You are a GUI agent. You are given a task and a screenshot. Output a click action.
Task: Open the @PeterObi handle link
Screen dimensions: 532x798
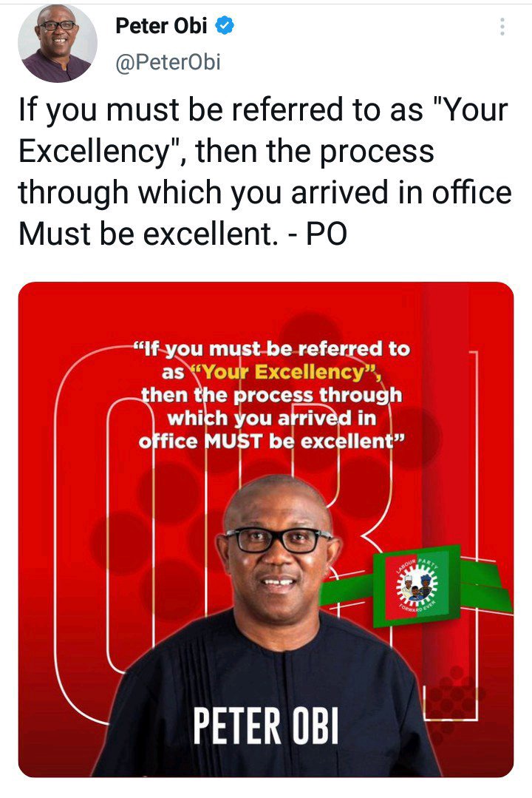[x=168, y=62]
